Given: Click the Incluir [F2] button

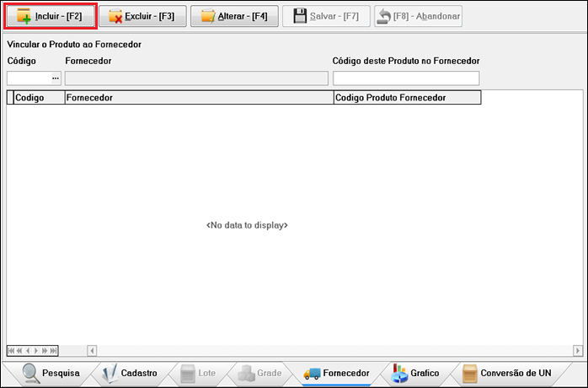Looking at the screenshot, I should point(51,16).
